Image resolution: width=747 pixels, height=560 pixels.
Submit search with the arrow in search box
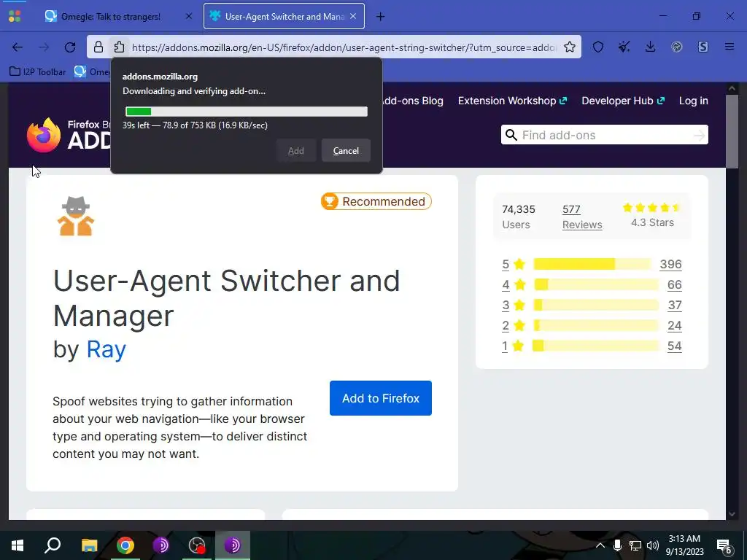point(699,135)
